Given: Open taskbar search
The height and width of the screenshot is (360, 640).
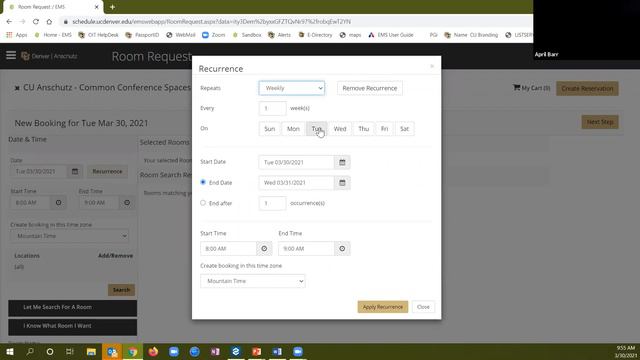Looking at the screenshot, I should (x=30, y=351).
